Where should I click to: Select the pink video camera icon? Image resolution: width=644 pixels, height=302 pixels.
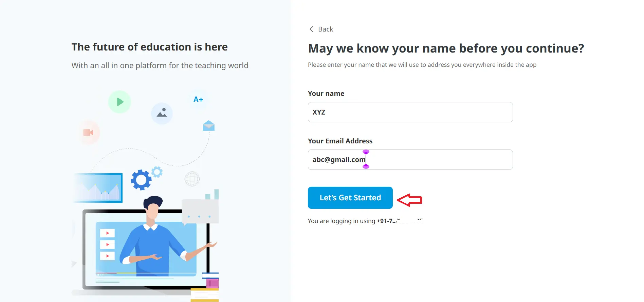tap(88, 132)
